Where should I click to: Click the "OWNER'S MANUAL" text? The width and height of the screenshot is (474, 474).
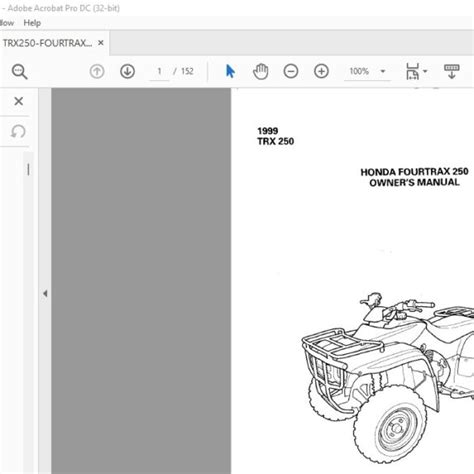414,182
